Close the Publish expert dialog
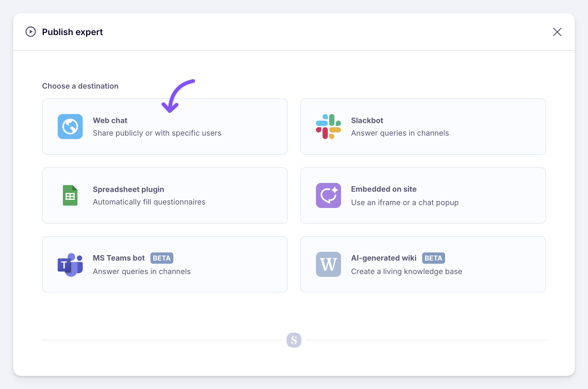 (557, 32)
